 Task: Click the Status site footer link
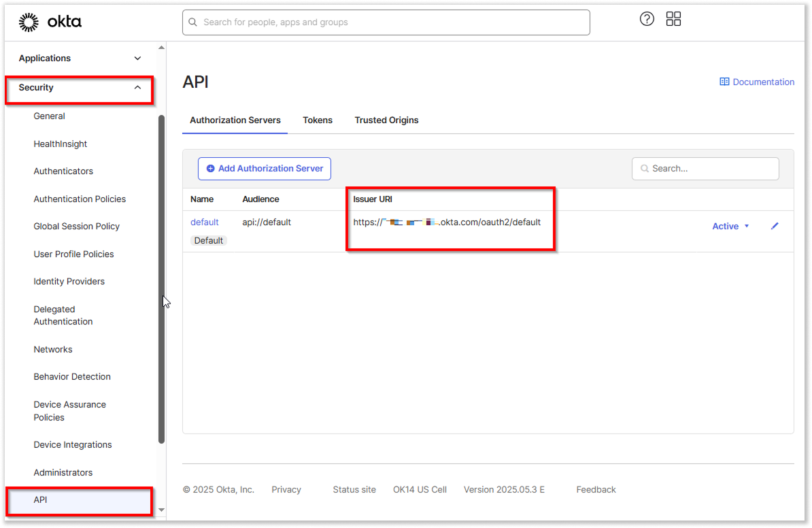pyautogui.click(x=354, y=490)
